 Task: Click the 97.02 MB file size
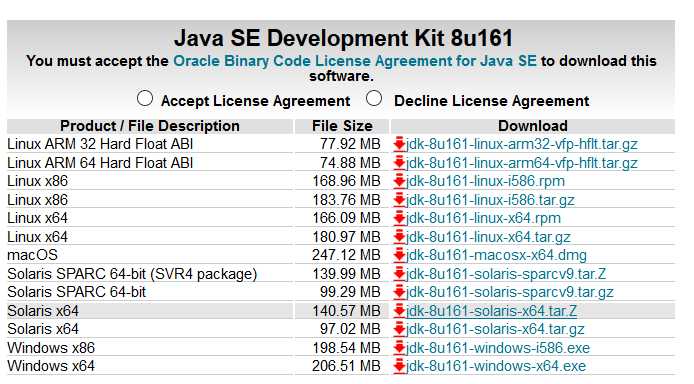pos(350,329)
